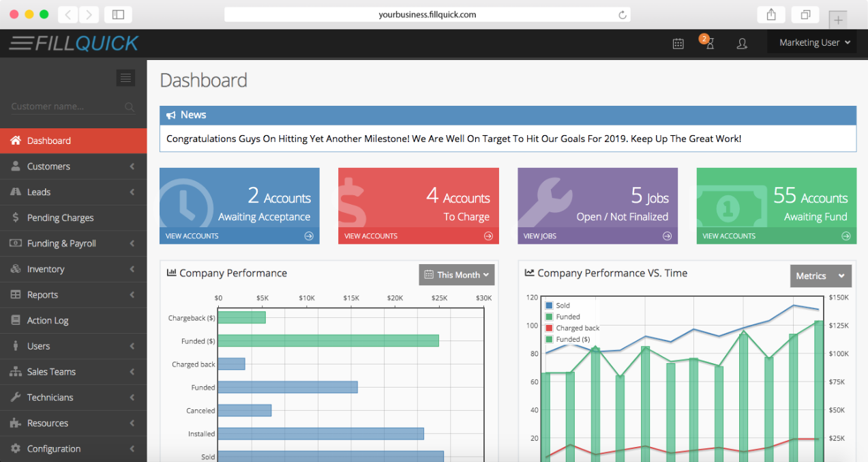This screenshot has width=868, height=462.
Task: Go back with browser back arrow
Action: point(68,14)
